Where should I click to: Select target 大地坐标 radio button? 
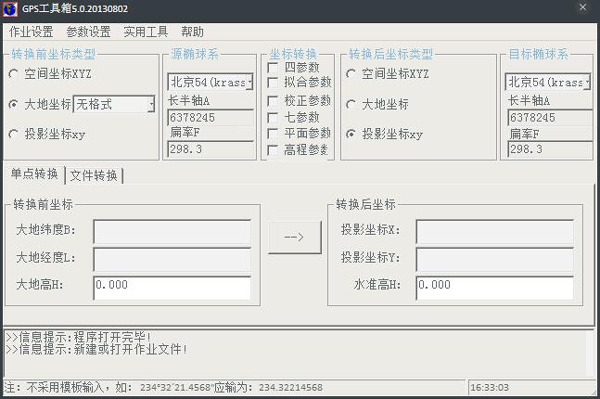[x=351, y=104]
